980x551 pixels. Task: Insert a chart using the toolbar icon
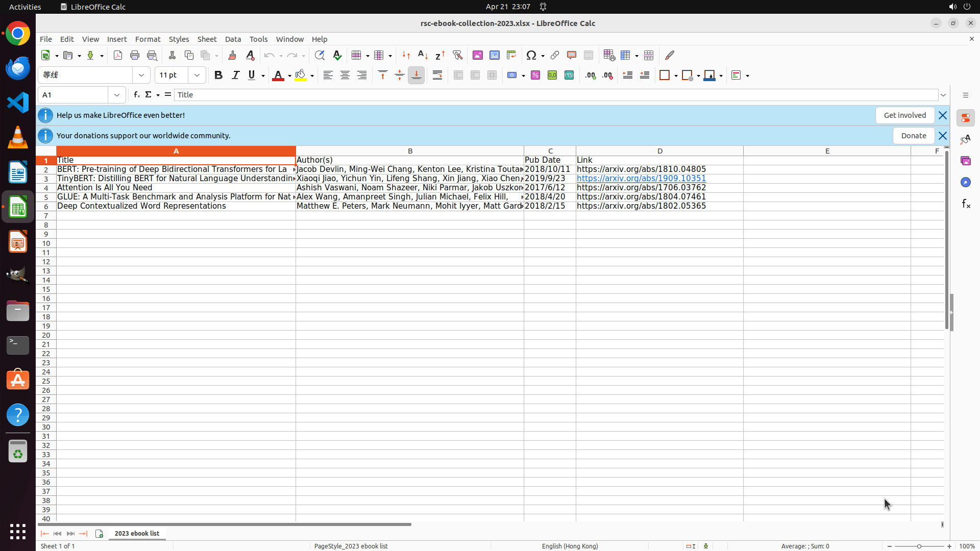[x=494, y=55]
